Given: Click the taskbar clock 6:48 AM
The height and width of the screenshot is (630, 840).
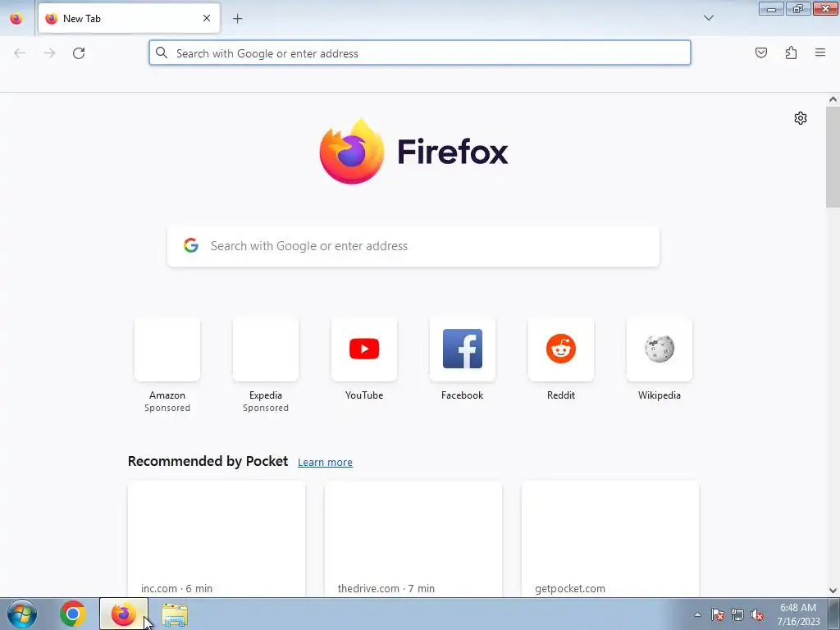Looking at the screenshot, I should coord(798,614).
